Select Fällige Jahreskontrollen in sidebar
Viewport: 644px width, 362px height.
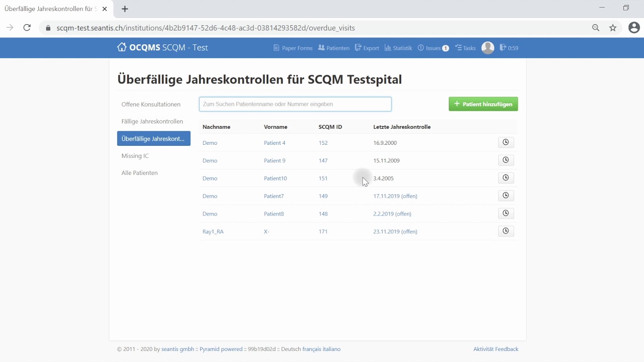153,121
